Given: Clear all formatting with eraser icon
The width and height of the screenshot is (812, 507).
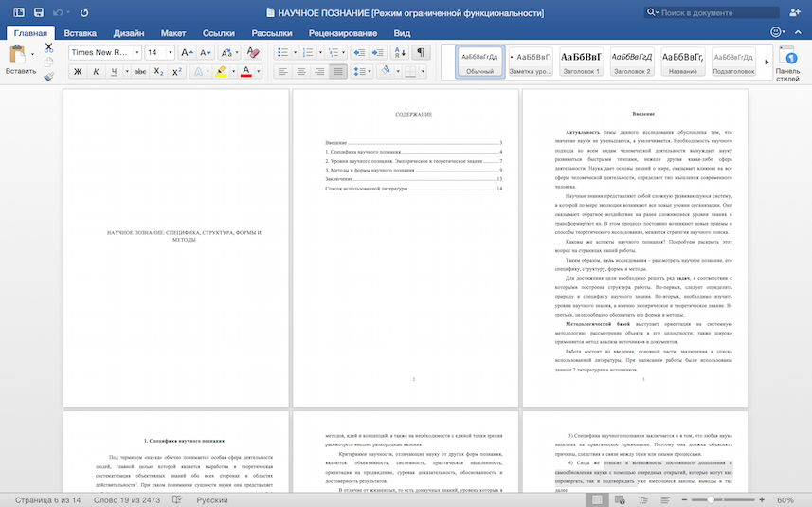Looking at the screenshot, I should click(253, 52).
